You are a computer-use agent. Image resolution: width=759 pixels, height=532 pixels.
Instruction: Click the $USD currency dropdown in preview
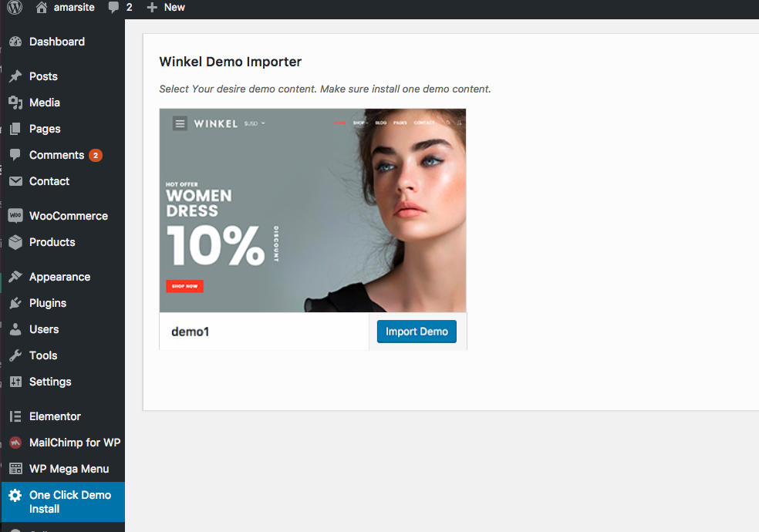pyautogui.click(x=255, y=124)
